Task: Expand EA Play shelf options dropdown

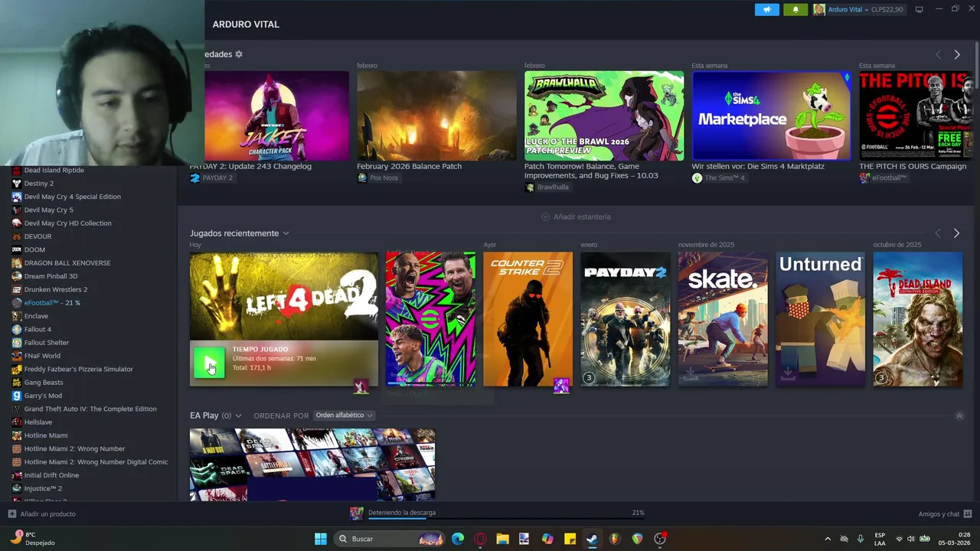Action: (238, 416)
